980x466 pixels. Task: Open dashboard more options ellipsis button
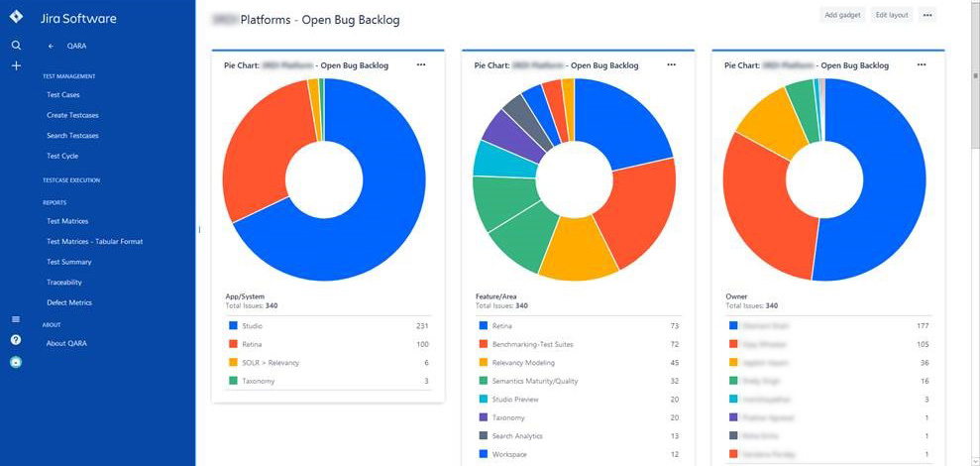coord(927,15)
